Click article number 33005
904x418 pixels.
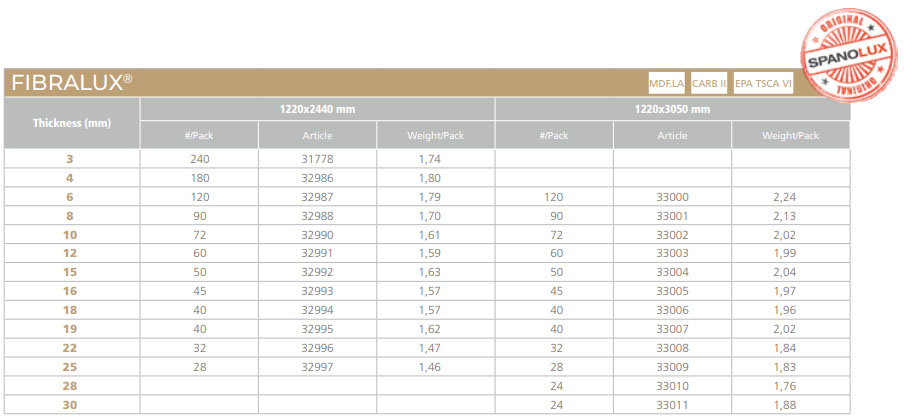click(x=672, y=291)
